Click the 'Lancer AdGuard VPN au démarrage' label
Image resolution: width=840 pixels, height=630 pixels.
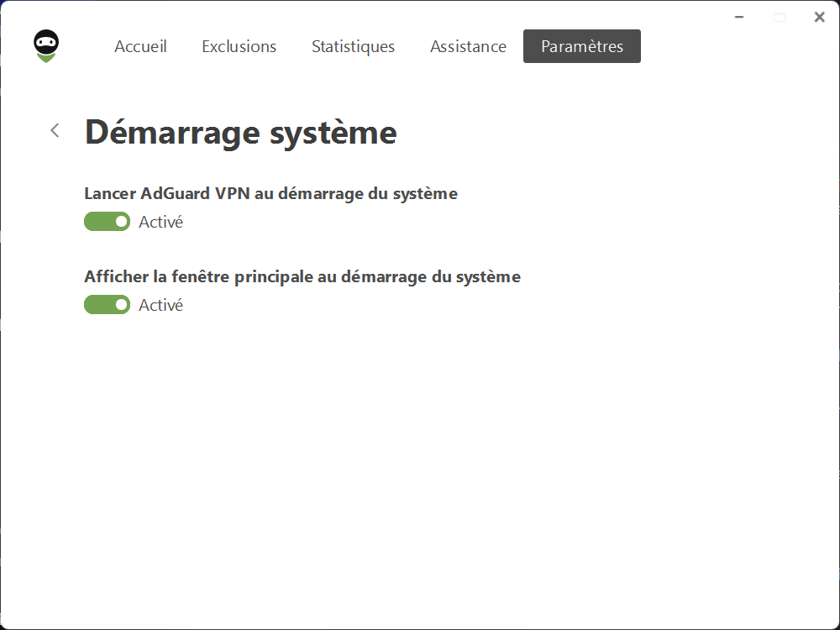[270, 193]
